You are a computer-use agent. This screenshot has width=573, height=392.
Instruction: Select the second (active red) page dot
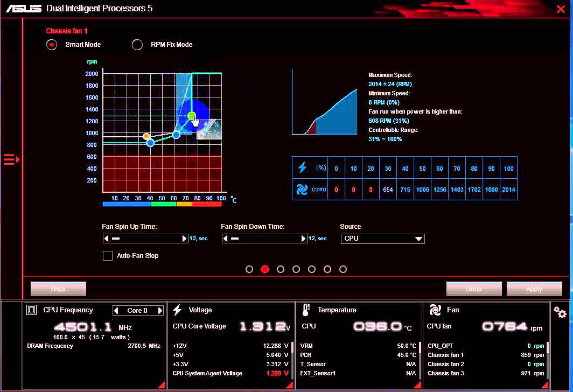pyautogui.click(x=265, y=269)
